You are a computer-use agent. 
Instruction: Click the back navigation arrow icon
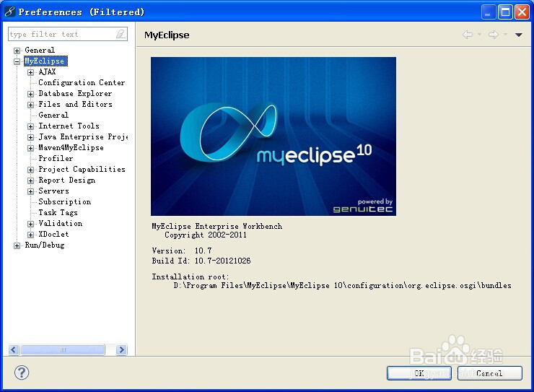click(x=468, y=35)
